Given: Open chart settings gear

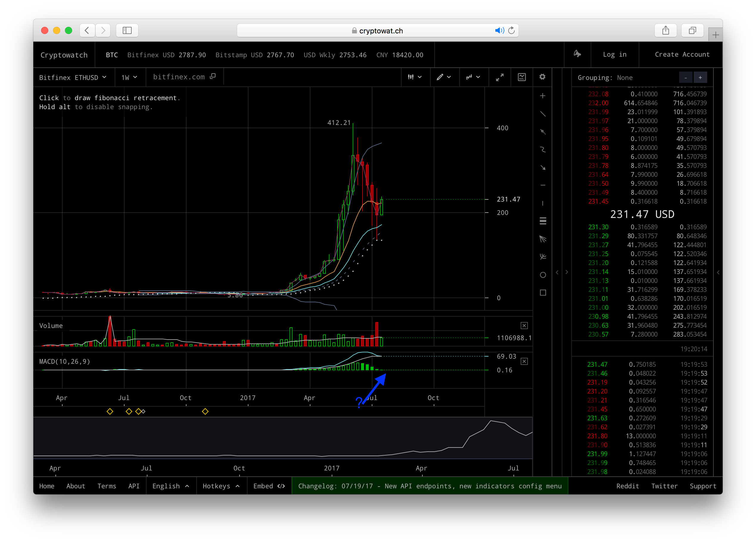Looking at the screenshot, I should (542, 77).
